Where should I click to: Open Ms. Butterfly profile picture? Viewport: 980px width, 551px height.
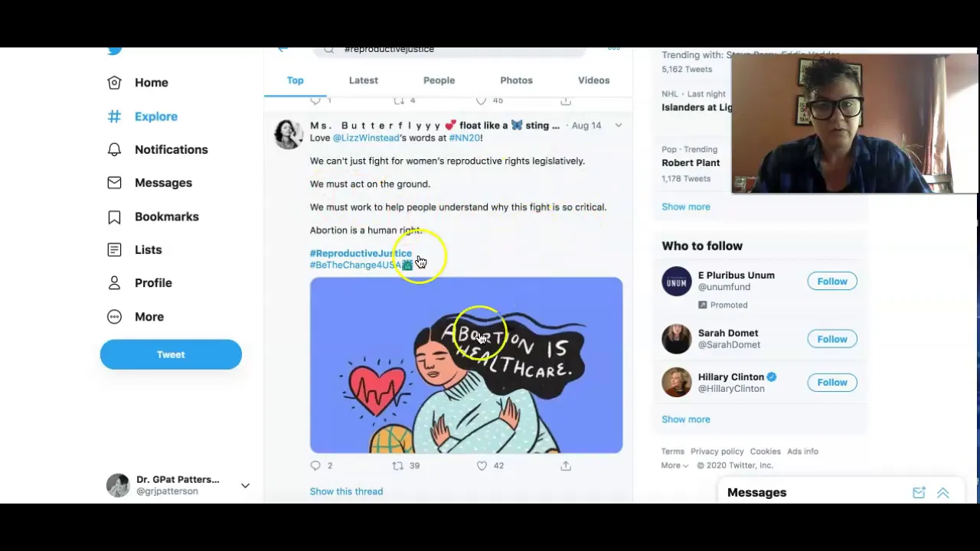point(289,134)
